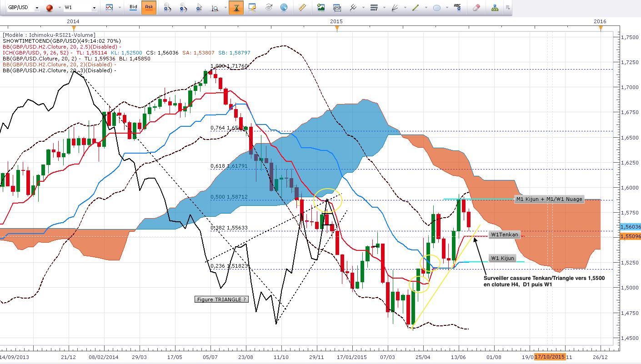This screenshot has width=641, height=364.
Task: Click the 0,382 1,55633 Fibonacci level label
Action: pos(229,228)
